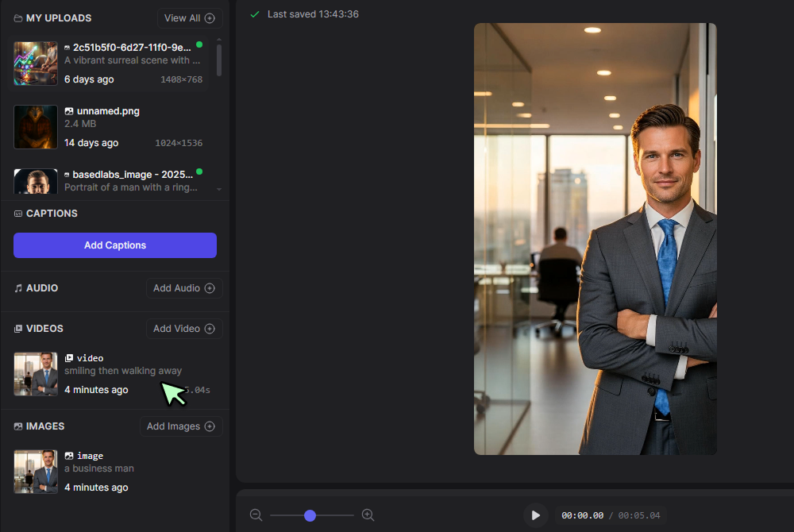
Task: Click the Add Video button
Action: (x=184, y=329)
